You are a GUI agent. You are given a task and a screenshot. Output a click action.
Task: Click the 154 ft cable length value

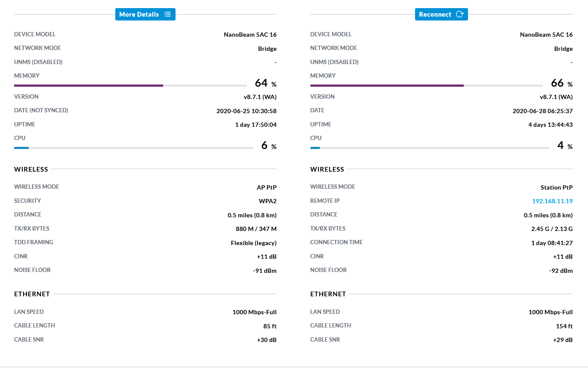(564, 326)
